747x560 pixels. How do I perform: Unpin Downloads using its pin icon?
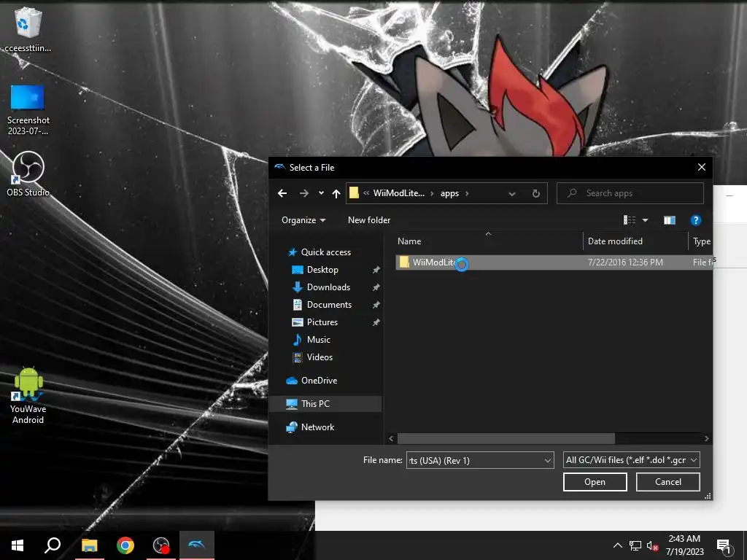(x=376, y=287)
